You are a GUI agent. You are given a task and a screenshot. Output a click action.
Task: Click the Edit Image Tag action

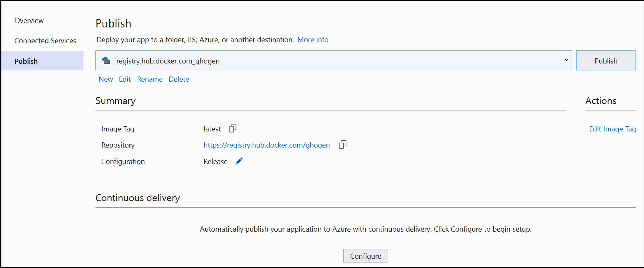tap(612, 129)
